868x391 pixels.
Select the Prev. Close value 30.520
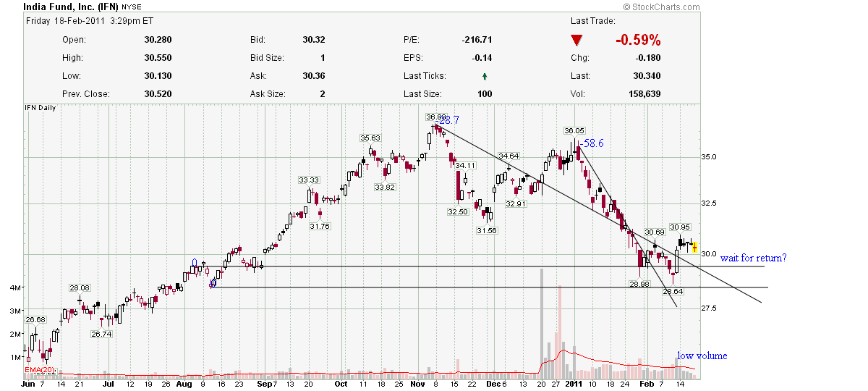[x=158, y=94]
